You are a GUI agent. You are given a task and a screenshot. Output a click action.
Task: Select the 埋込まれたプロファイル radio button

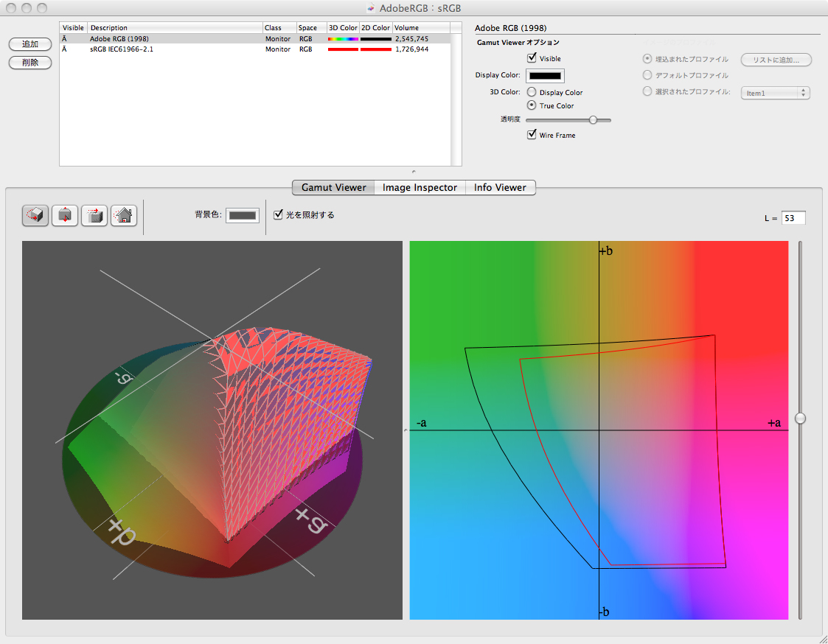pos(647,59)
